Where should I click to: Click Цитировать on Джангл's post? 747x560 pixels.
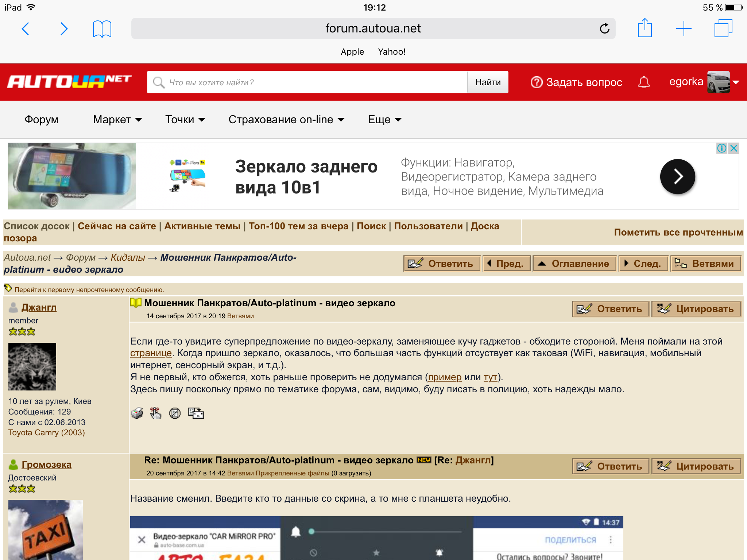point(696,309)
